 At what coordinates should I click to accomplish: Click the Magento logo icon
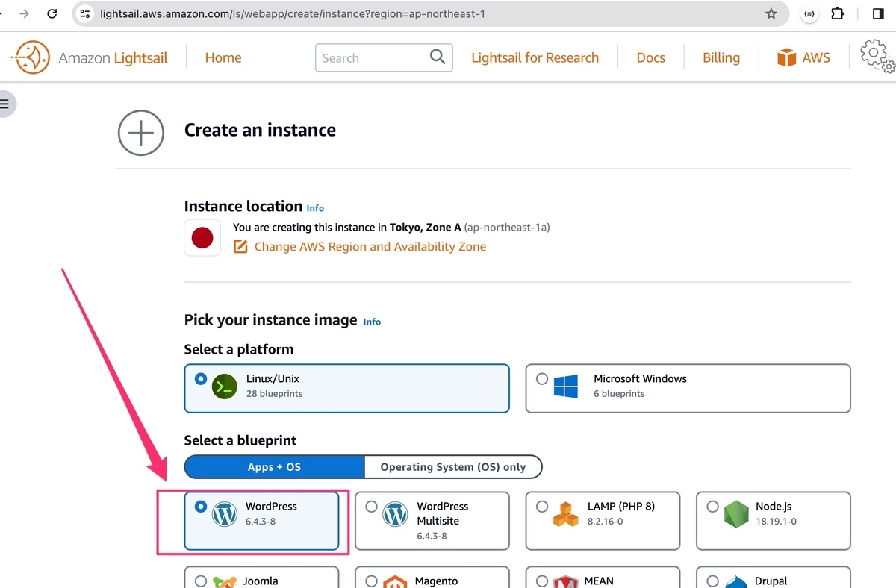[x=395, y=582]
